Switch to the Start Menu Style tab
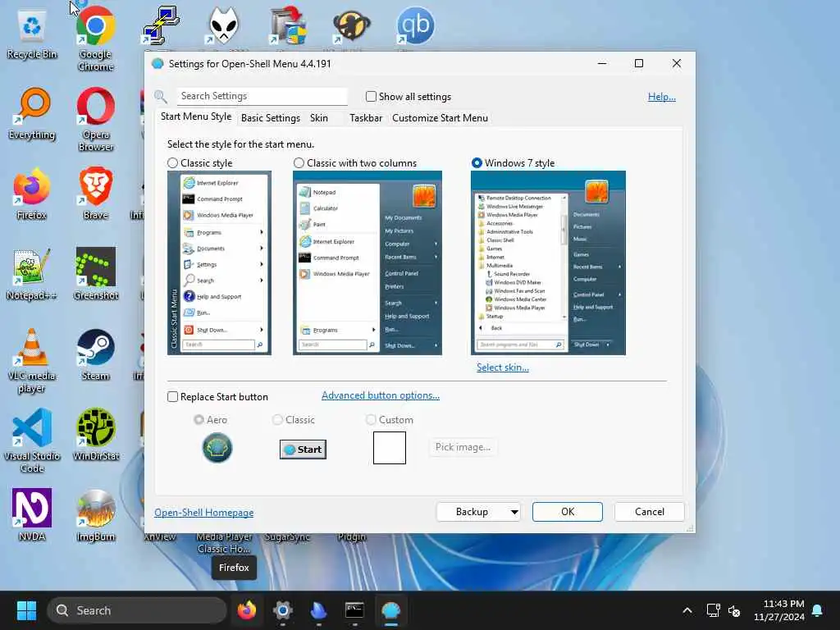The width and height of the screenshot is (840, 630). (196, 116)
